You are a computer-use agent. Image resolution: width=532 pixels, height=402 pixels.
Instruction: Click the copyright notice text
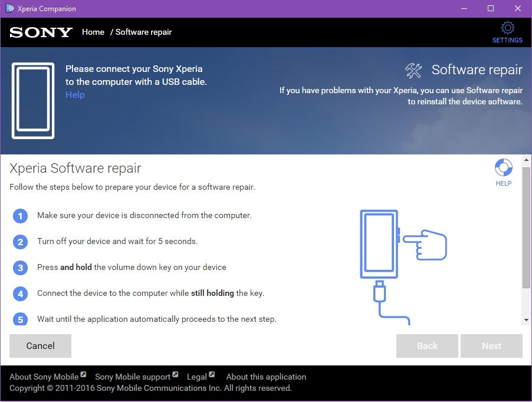coord(150,388)
